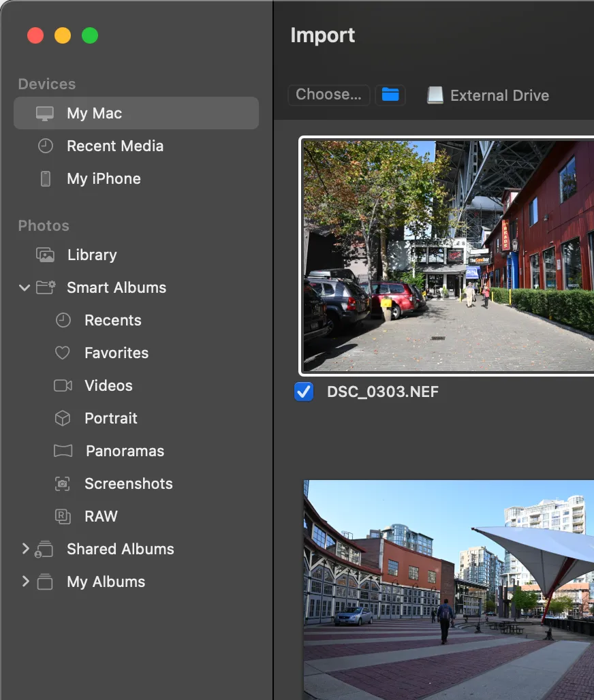Click the My iPhone device icon
594x700 pixels.
pos(46,178)
